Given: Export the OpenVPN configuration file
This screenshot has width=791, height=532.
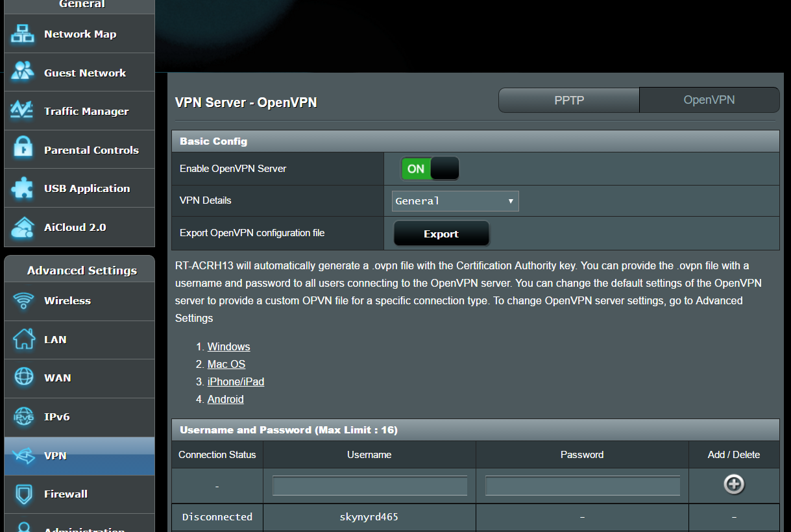Looking at the screenshot, I should 441,234.
